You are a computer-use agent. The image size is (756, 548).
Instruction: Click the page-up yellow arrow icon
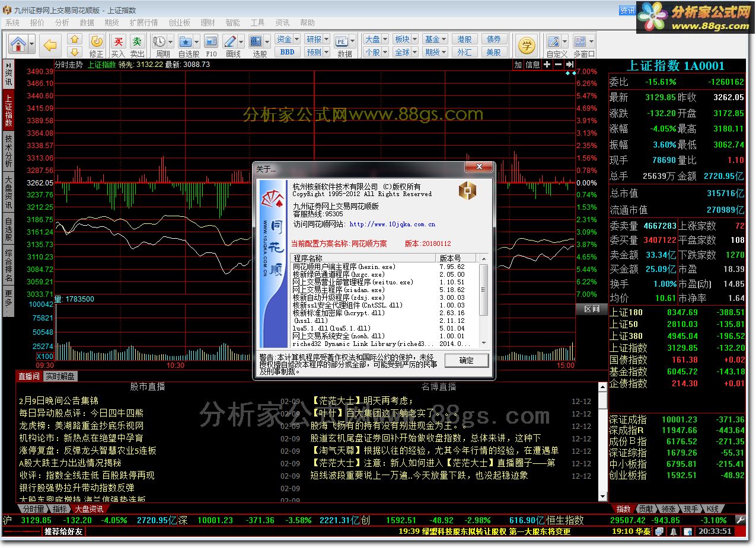pyautogui.click(x=75, y=39)
